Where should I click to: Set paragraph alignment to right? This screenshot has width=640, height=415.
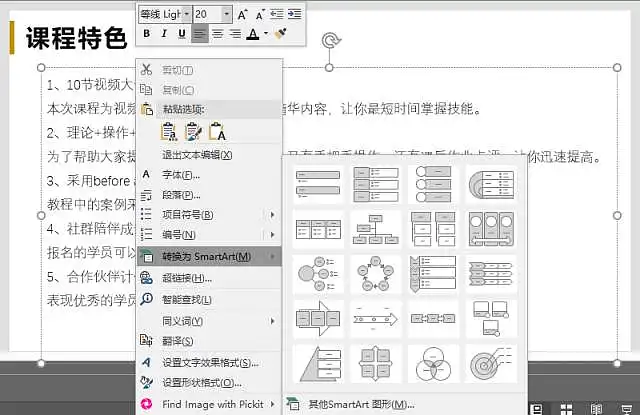point(235,33)
